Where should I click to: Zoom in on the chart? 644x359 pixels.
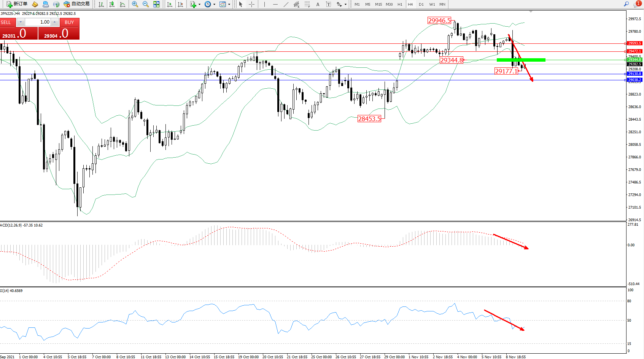coord(135,4)
